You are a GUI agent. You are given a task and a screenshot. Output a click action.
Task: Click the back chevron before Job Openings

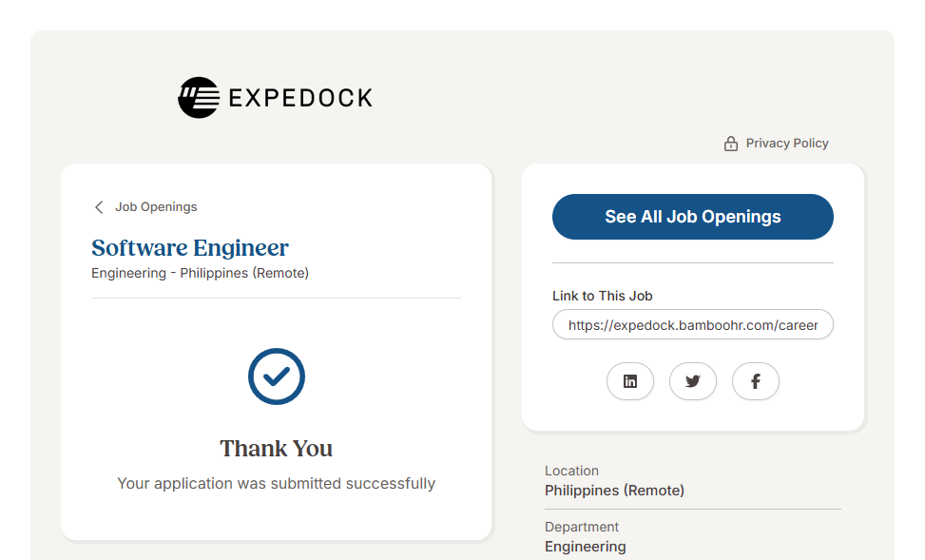point(99,207)
